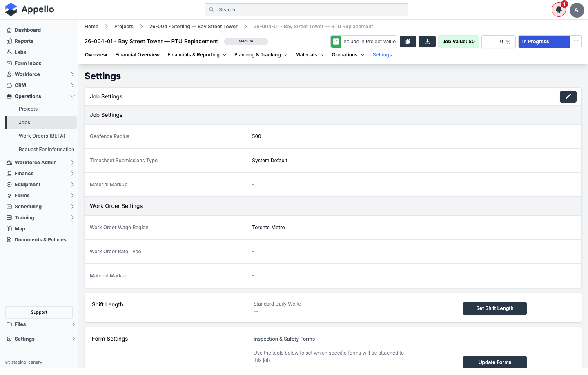Click the download job icon button
Viewport: 588px width, 375px height.
[x=427, y=42]
